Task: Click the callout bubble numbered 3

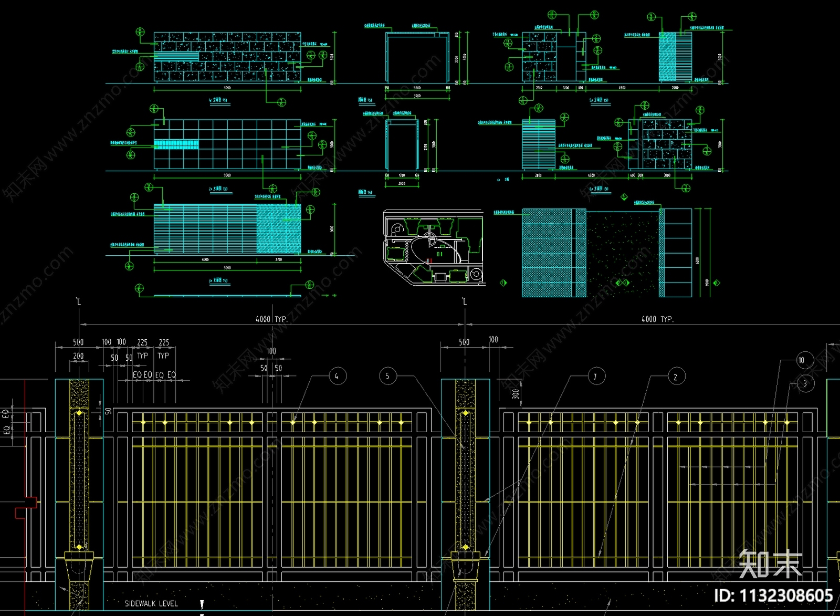Action: 805,384
